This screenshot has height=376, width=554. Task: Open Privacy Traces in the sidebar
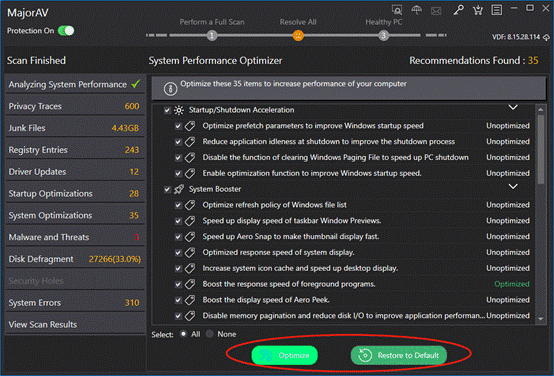75,106
